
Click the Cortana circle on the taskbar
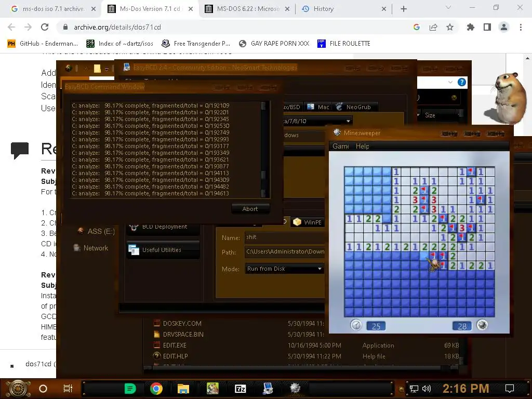[43, 389]
